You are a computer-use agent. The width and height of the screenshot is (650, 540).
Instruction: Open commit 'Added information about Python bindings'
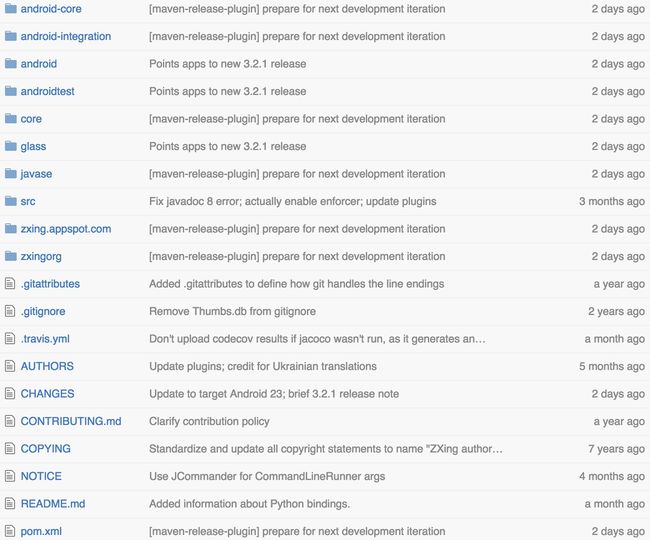(250, 504)
